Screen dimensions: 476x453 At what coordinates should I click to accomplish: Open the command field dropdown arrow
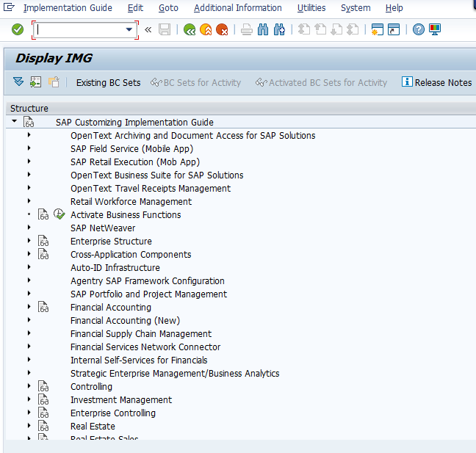tap(129, 29)
